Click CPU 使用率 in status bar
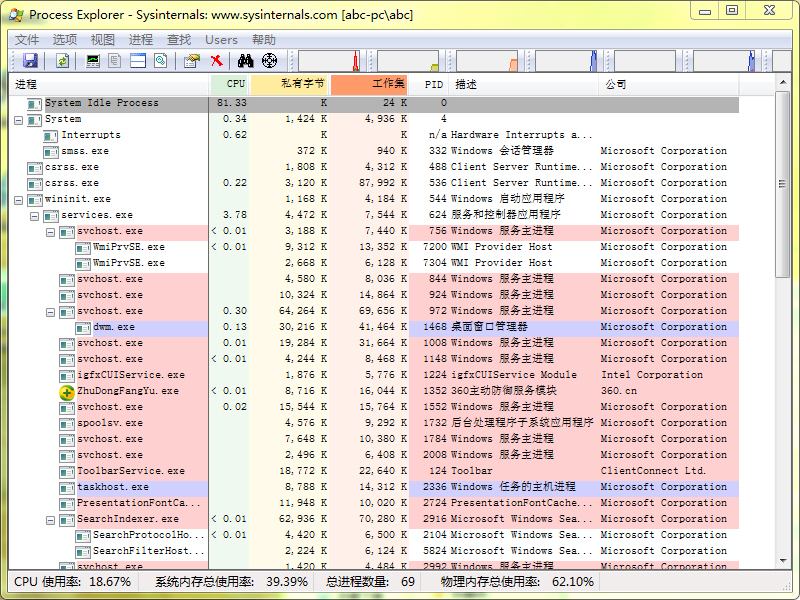The height and width of the screenshot is (600, 800). pyautogui.click(x=72, y=582)
